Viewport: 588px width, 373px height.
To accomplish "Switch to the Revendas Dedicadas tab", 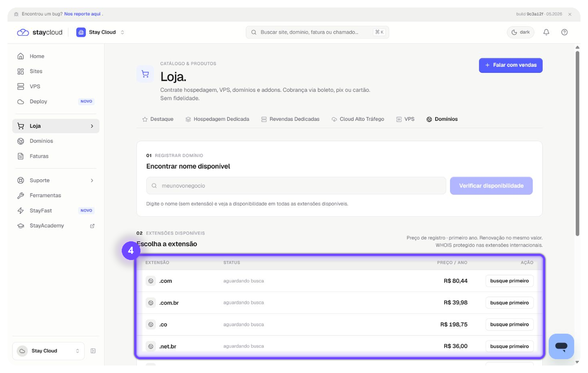I will pyautogui.click(x=290, y=119).
